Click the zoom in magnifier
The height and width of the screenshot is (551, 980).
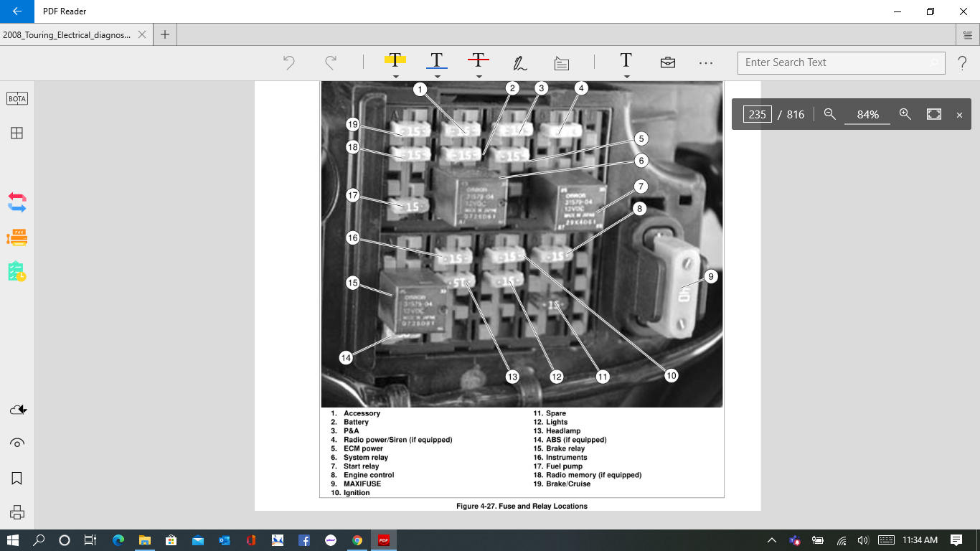tap(905, 114)
